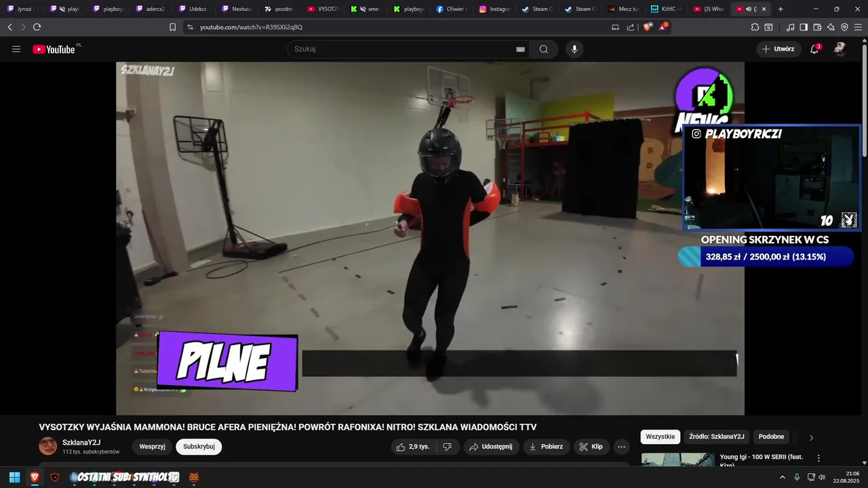Show more filter chips with right arrow
868x488 pixels.
pyautogui.click(x=811, y=437)
